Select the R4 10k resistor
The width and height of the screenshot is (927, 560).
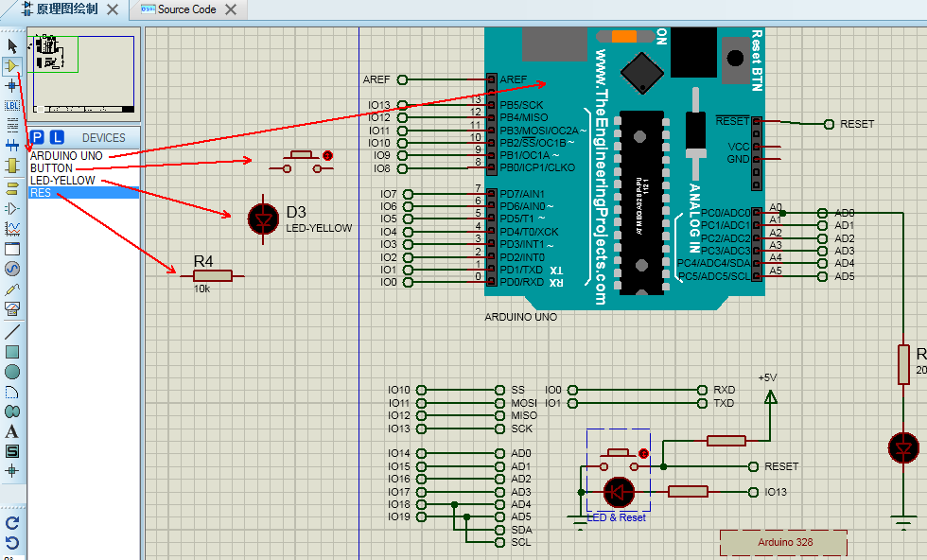[x=212, y=275]
